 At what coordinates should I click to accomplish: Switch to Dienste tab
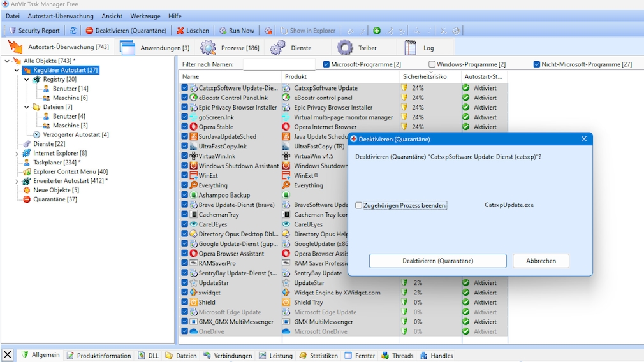(x=291, y=48)
